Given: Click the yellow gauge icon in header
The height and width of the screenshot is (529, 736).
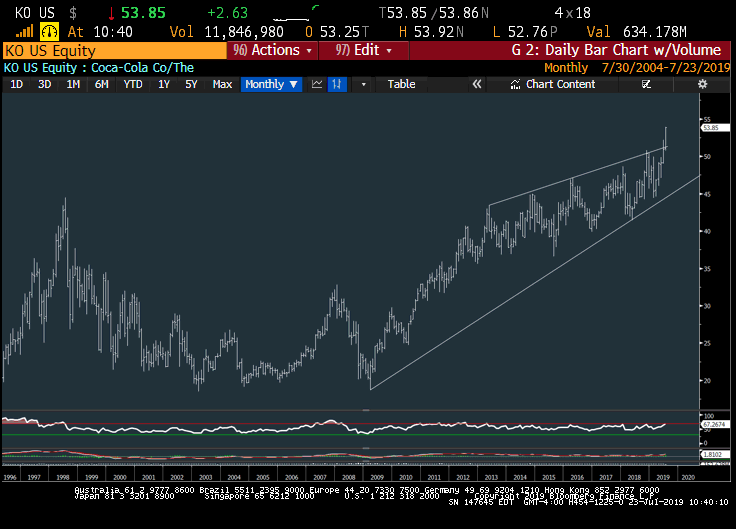Looking at the screenshot, I should coord(49,32).
